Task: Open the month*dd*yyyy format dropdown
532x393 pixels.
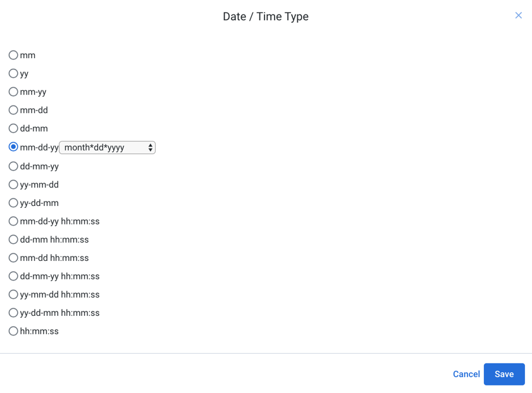Action: 107,147
